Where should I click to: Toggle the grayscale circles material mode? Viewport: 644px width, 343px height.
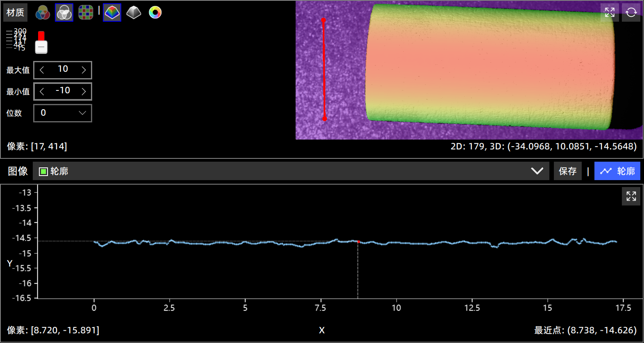click(64, 13)
